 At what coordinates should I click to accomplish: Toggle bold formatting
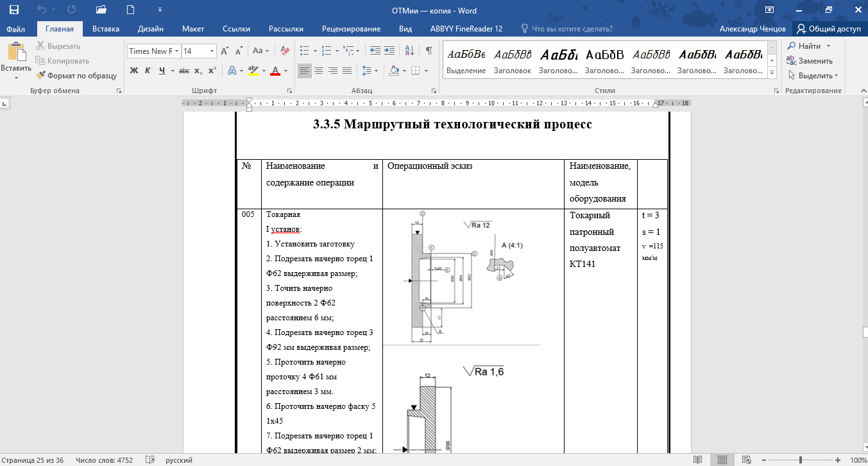point(134,71)
